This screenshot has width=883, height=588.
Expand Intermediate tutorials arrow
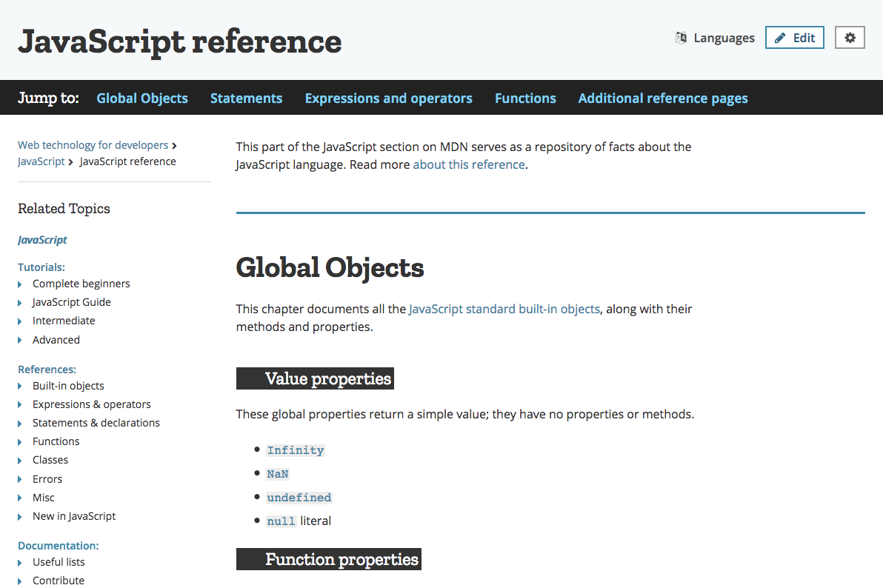(x=20, y=321)
